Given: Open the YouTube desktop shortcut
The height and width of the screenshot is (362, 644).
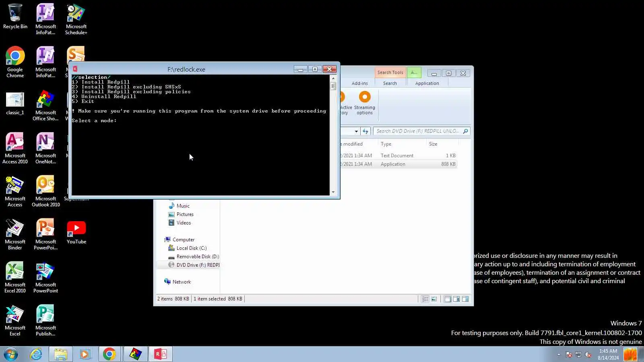Looking at the screenshot, I should point(76,232).
